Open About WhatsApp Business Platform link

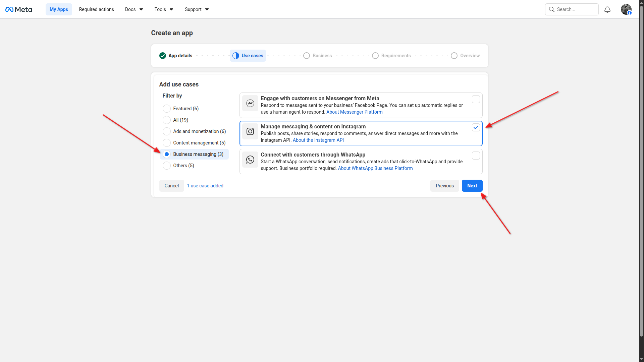tap(375, 168)
